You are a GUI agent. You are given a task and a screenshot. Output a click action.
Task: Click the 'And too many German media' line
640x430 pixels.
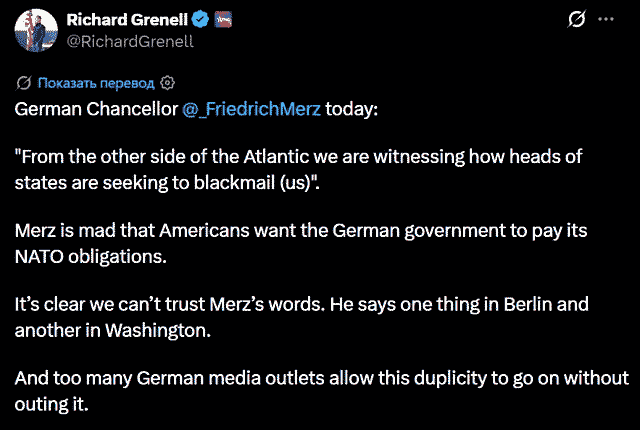coord(322,378)
